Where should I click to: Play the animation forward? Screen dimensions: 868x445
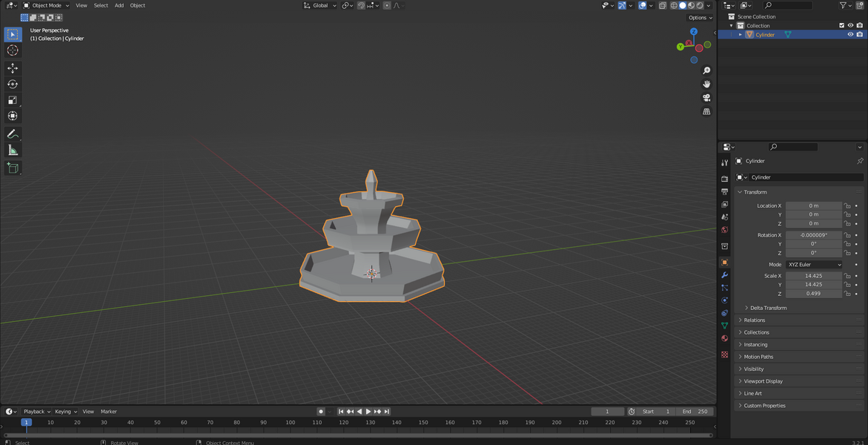(368, 411)
